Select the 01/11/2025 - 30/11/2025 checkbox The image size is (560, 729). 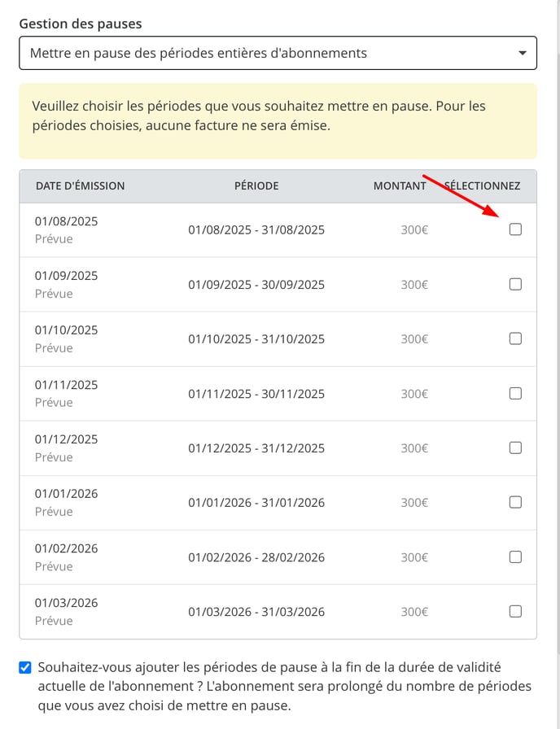coord(515,393)
